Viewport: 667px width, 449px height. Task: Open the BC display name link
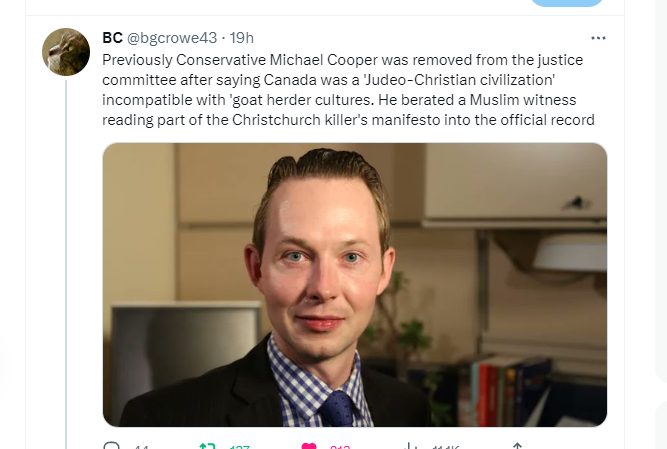coord(112,38)
